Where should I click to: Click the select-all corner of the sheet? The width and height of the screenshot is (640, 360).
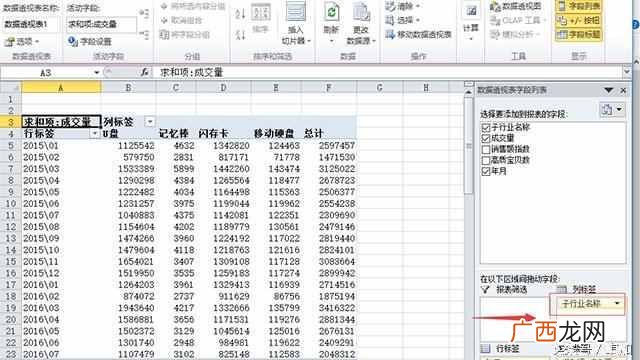10,87
